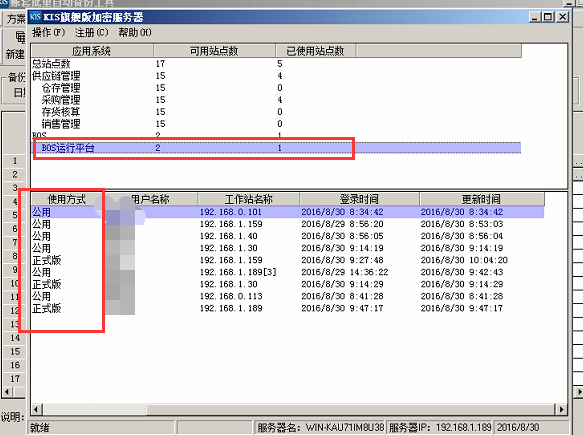
Task: Select the 总站点数 row
Action: (276, 64)
